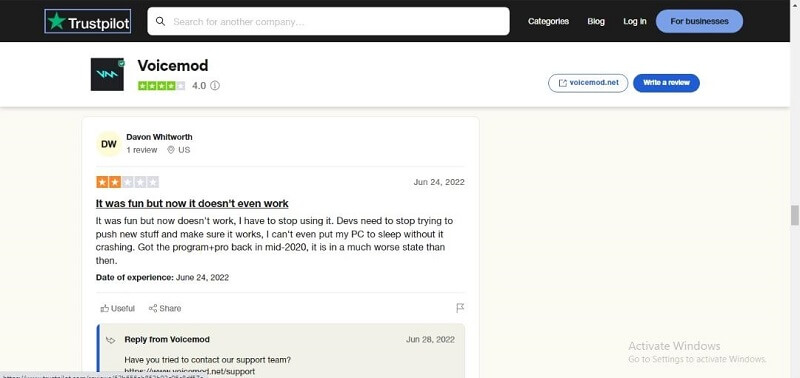Open the Categories menu
The width and height of the screenshot is (800, 378).
548,21
